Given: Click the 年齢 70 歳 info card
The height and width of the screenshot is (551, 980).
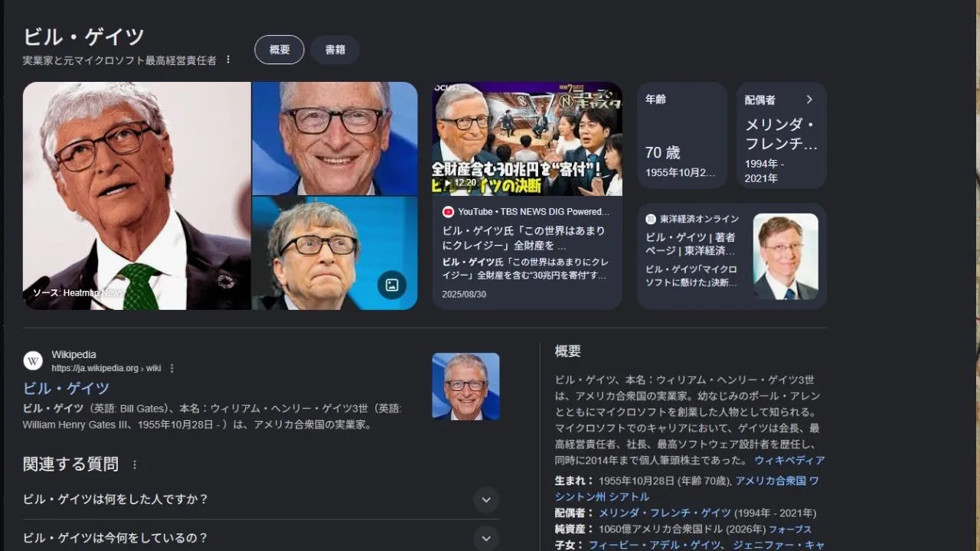Looking at the screenshot, I should pyautogui.click(x=682, y=135).
